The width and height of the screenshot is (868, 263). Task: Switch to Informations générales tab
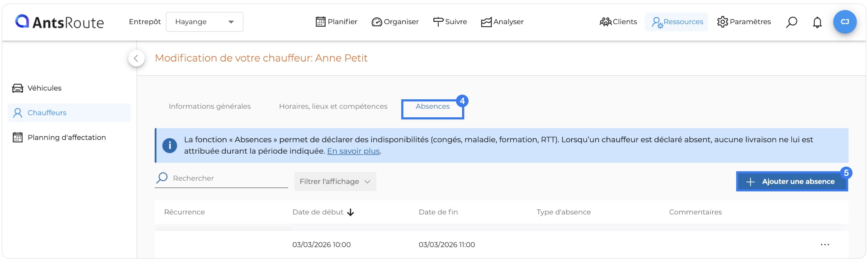coord(210,106)
